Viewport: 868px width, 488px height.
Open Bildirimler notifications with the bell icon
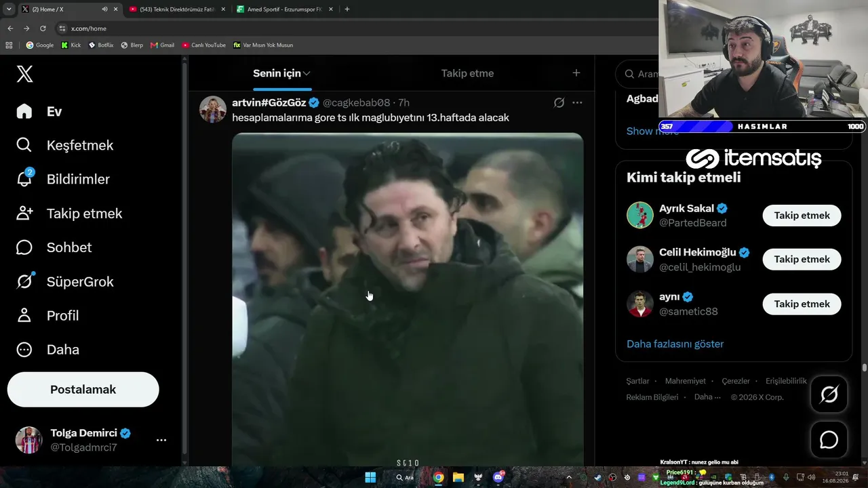click(x=62, y=179)
